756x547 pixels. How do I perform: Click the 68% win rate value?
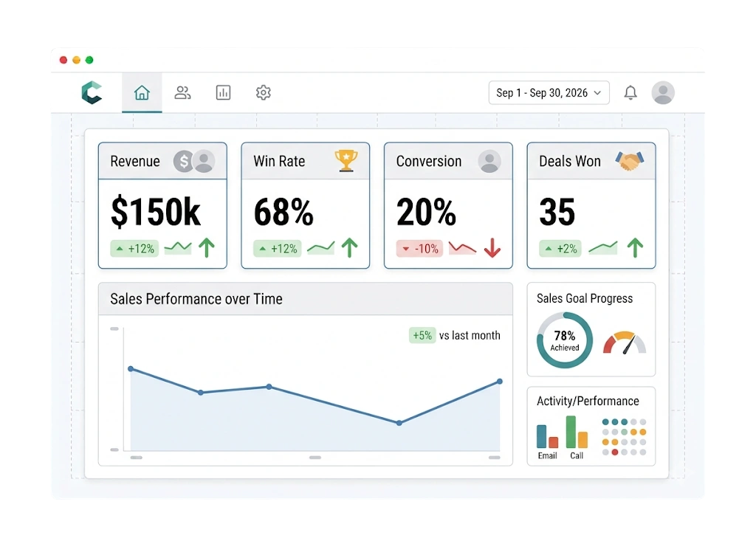tap(283, 212)
